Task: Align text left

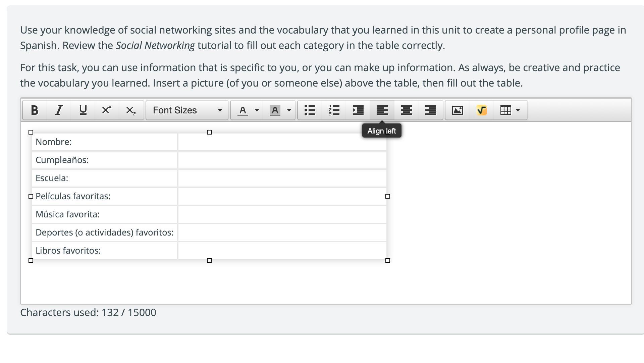Action: tap(382, 110)
